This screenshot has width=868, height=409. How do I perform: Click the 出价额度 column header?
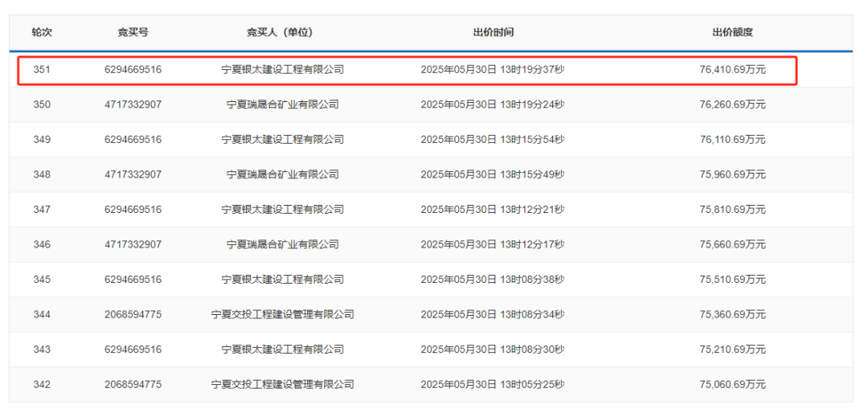pos(732,33)
